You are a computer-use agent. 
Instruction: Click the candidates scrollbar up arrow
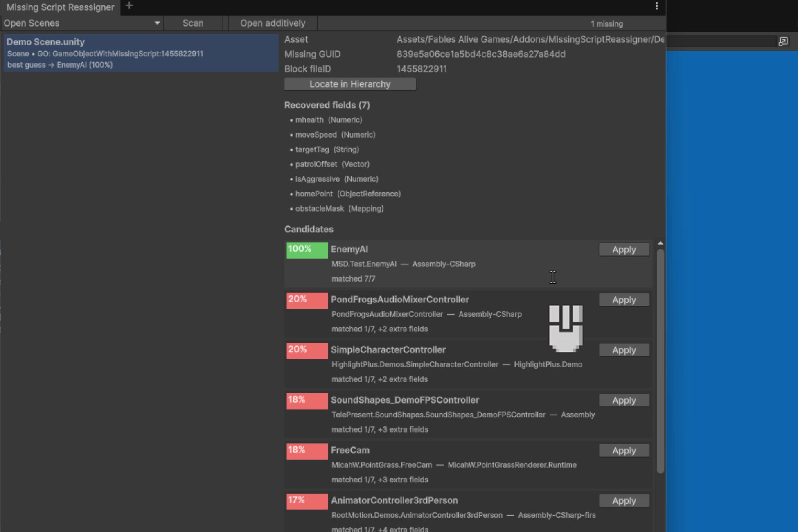point(660,243)
